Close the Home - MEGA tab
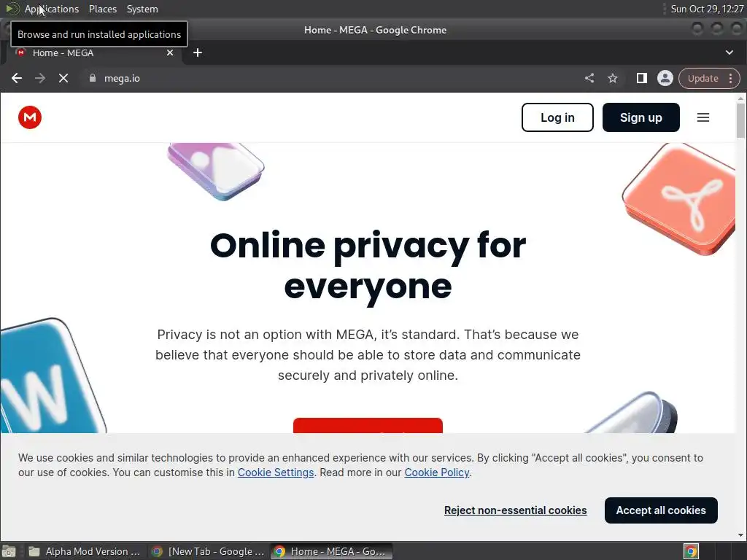747x560 pixels. [x=170, y=52]
